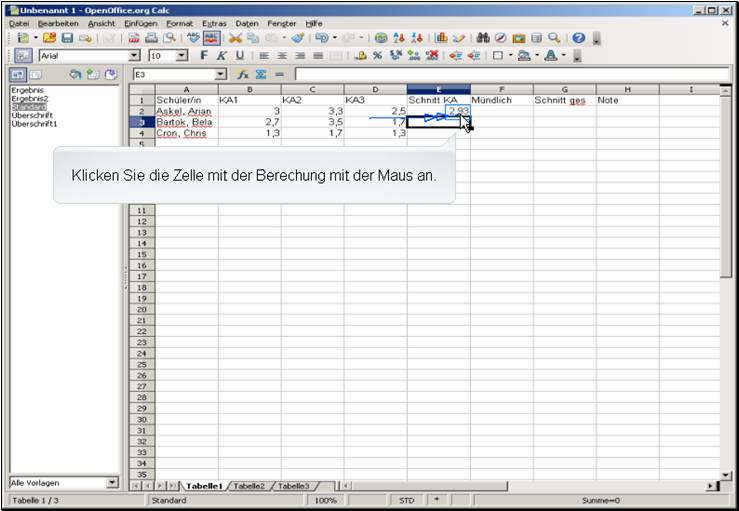The height and width of the screenshot is (511, 739).
Task: Click the Insert Chart icon
Action: click(441, 37)
